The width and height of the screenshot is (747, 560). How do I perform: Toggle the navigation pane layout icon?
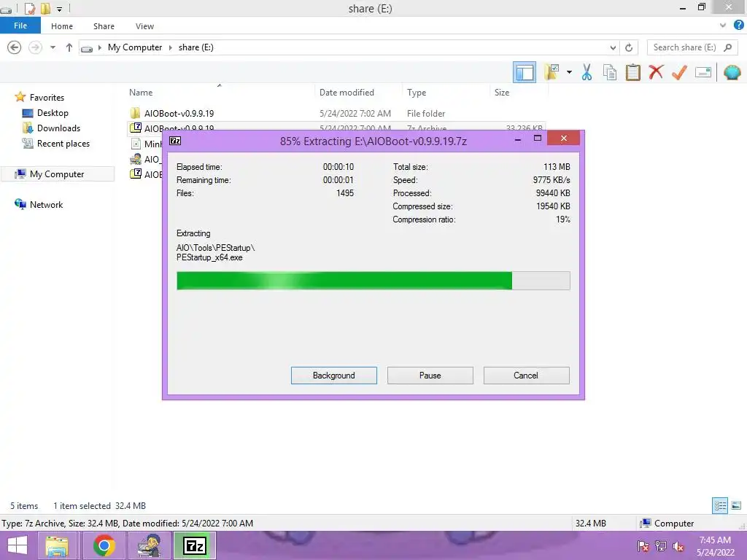(524, 73)
